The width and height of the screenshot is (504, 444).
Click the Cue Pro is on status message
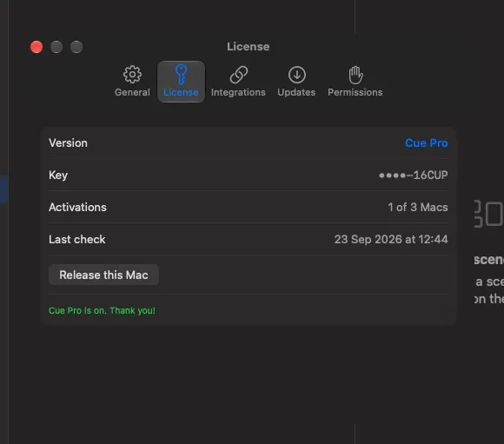click(x=102, y=310)
